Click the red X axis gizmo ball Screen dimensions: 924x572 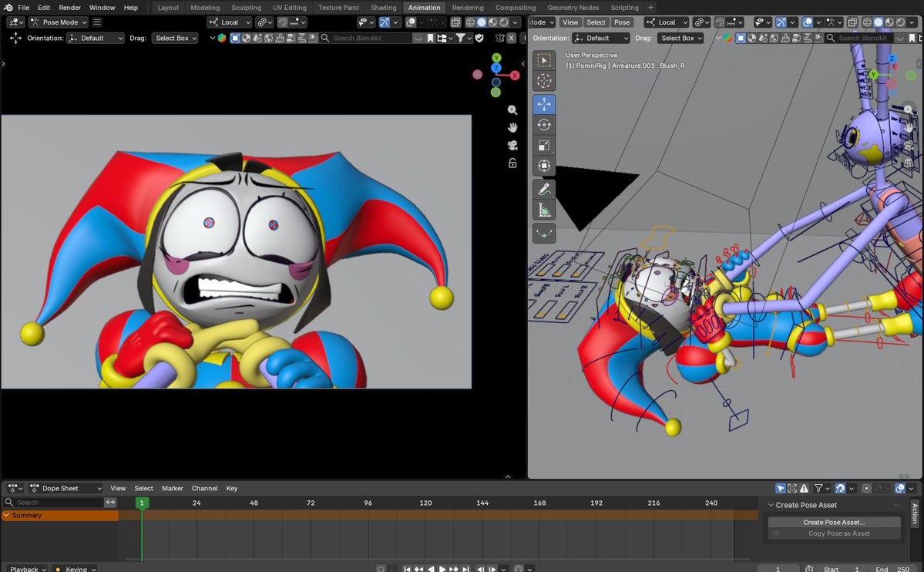pyautogui.click(x=515, y=76)
